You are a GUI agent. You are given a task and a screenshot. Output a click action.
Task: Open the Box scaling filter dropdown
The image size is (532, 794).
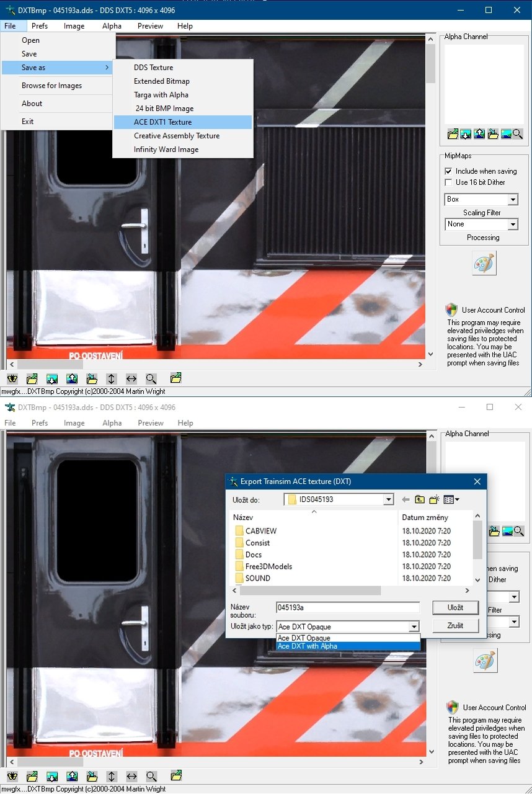(x=513, y=200)
